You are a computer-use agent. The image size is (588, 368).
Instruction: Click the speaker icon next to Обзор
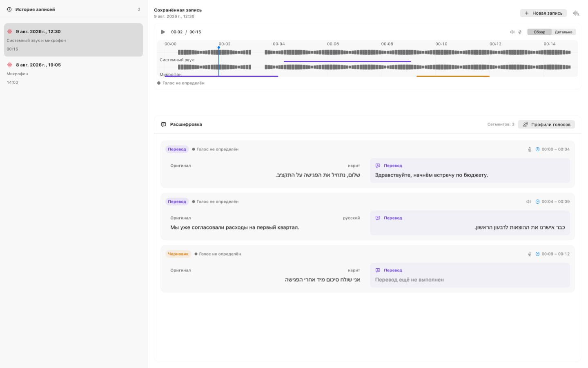pos(512,32)
